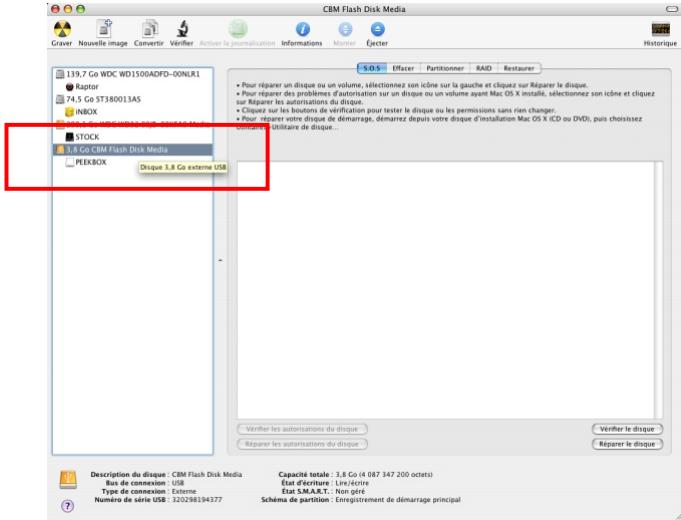
Task: Open the Informations toolbar icon
Action: (303, 29)
